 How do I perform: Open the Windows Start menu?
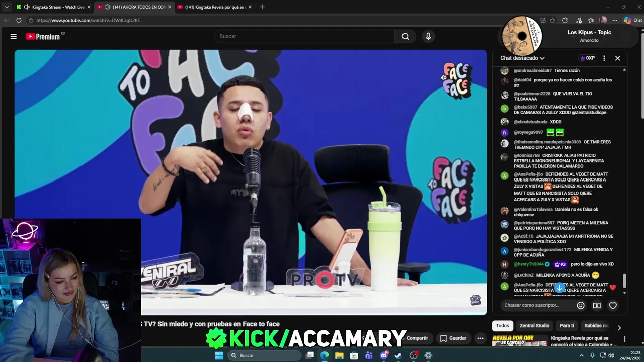[x=219, y=355]
